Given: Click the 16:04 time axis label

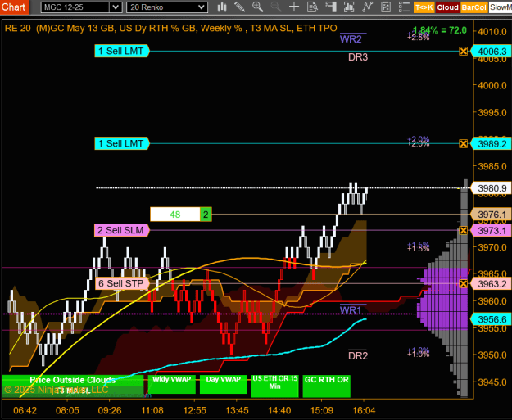Looking at the screenshot, I should pyautogui.click(x=364, y=410).
